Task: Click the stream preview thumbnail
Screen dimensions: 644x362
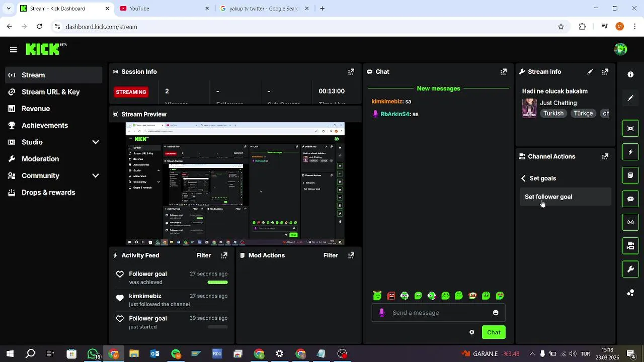Action: click(x=235, y=184)
